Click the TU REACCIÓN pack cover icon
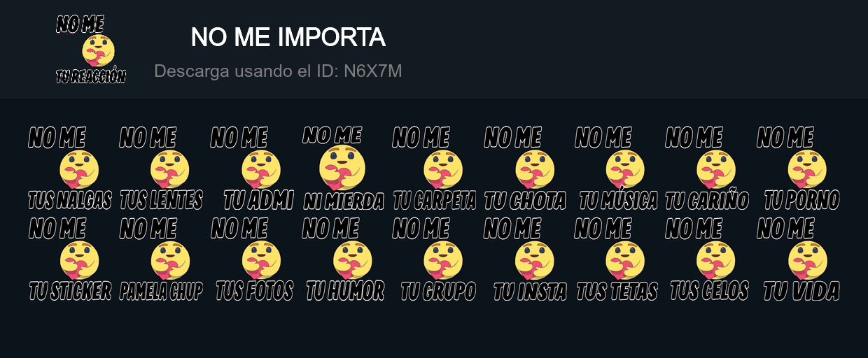Screen dimensions: 868x358 (x=91, y=50)
